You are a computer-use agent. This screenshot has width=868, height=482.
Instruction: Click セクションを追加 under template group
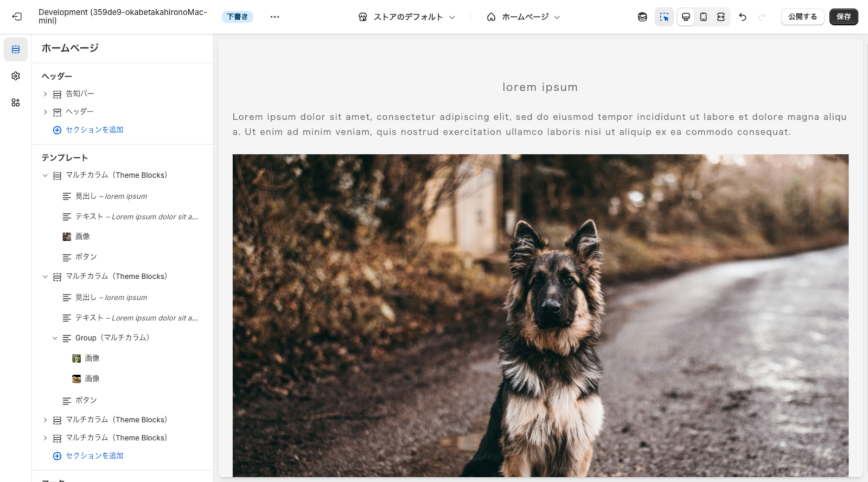(x=94, y=456)
